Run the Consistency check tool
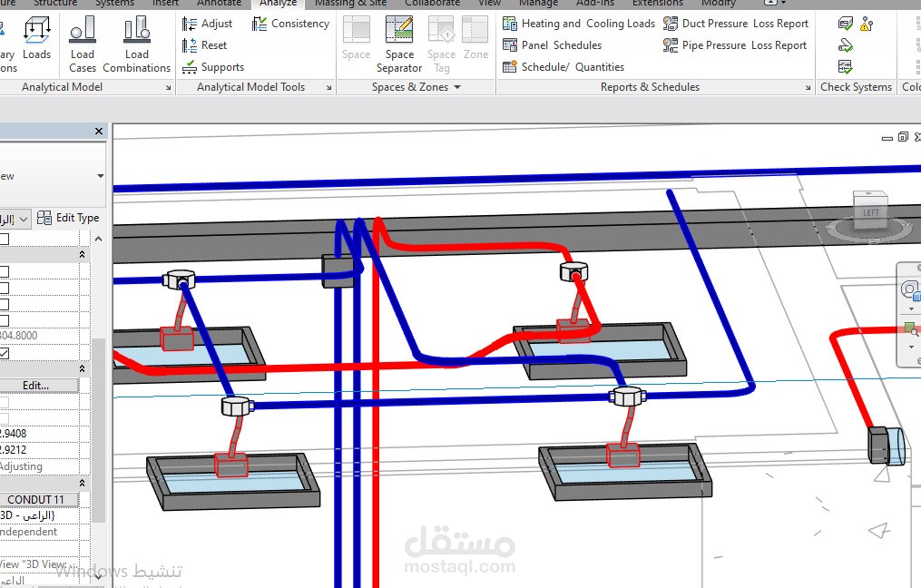This screenshot has height=588, width=921. pyautogui.click(x=290, y=24)
